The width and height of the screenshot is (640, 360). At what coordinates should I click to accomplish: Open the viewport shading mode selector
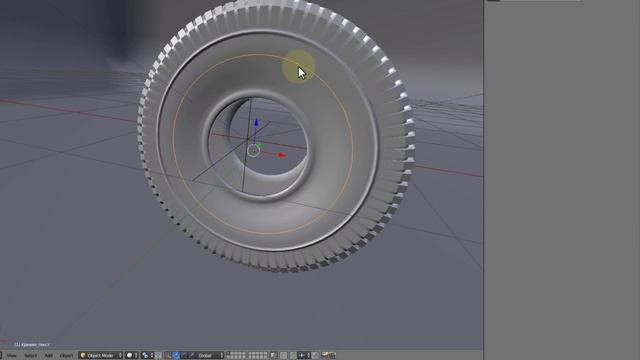tap(132, 356)
